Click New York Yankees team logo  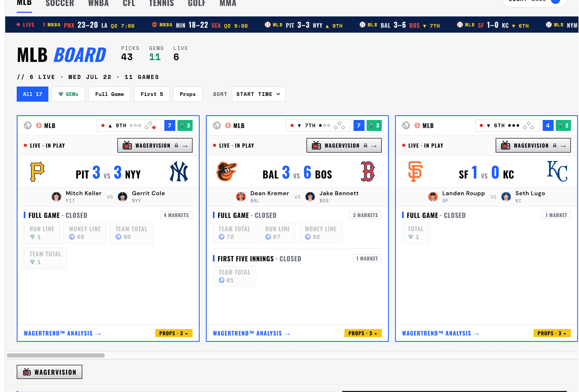click(x=179, y=171)
